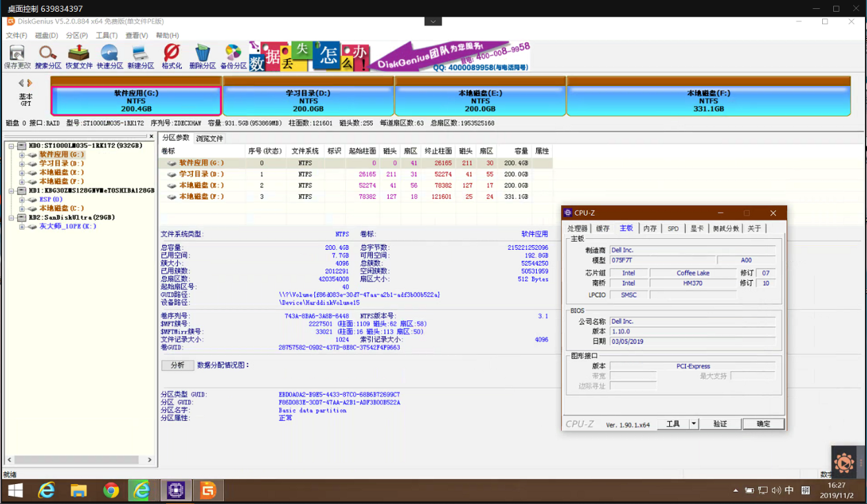This screenshot has width=867, height=504.
Task: Open the 文件(F) menu
Action: [17, 35]
